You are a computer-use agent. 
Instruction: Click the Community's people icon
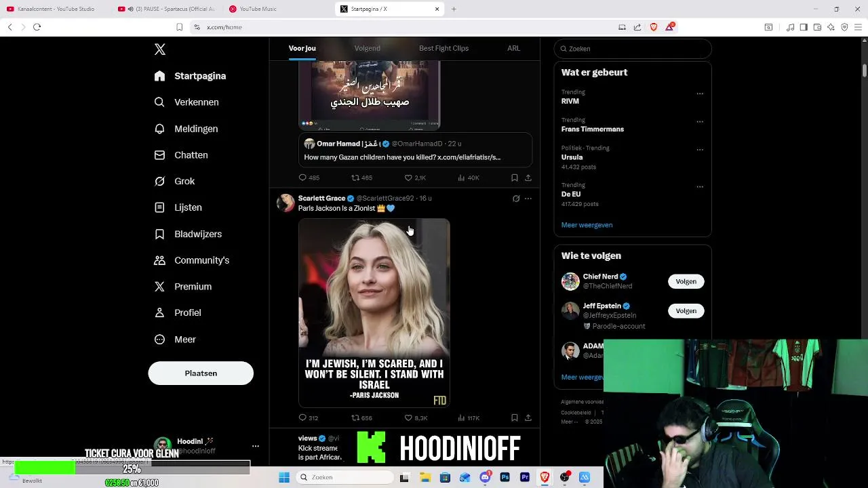(x=159, y=260)
